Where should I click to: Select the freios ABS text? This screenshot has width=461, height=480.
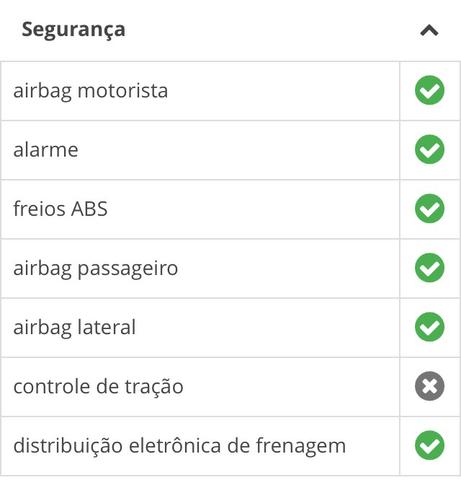coord(60,209)
